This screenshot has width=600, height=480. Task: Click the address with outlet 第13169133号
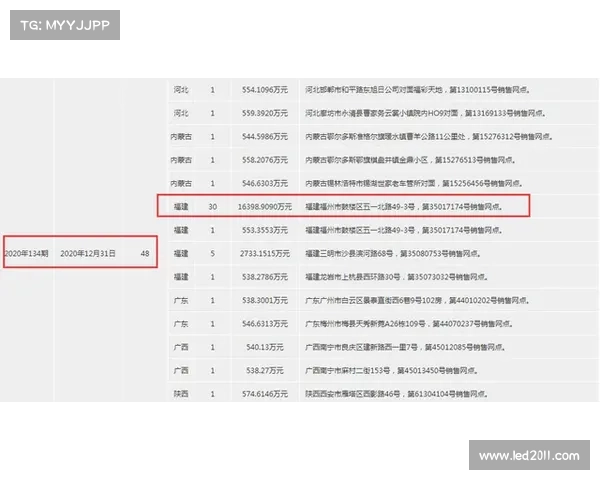[425, 113]
